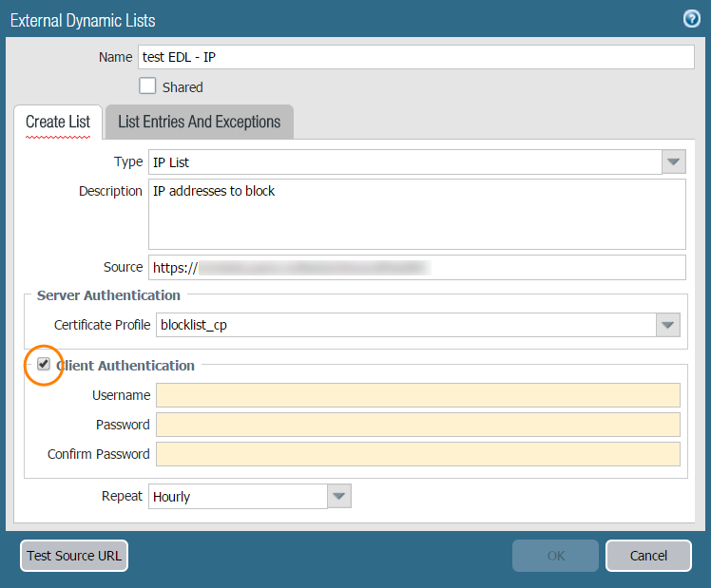Expand the Certificate Profile dropdown arrow
711x588 pixels.
(x=668, y=325)
